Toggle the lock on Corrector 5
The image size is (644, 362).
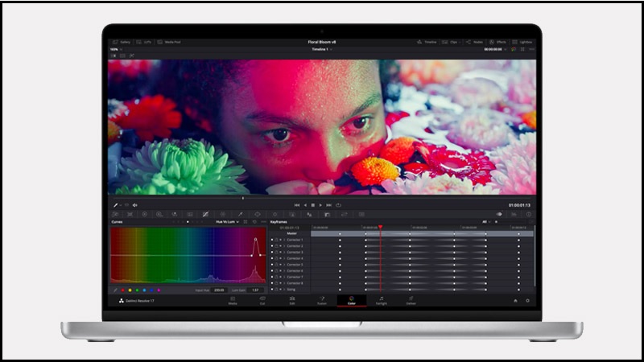276,265
